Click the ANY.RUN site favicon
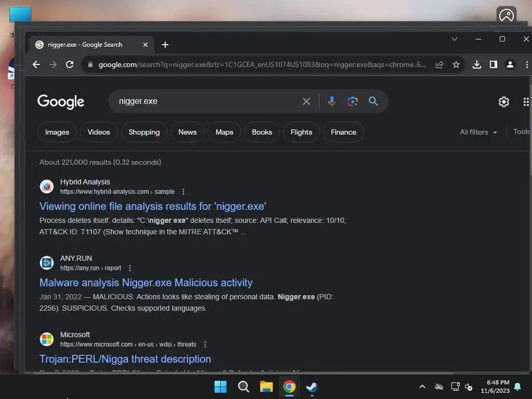 pos(47,263)
